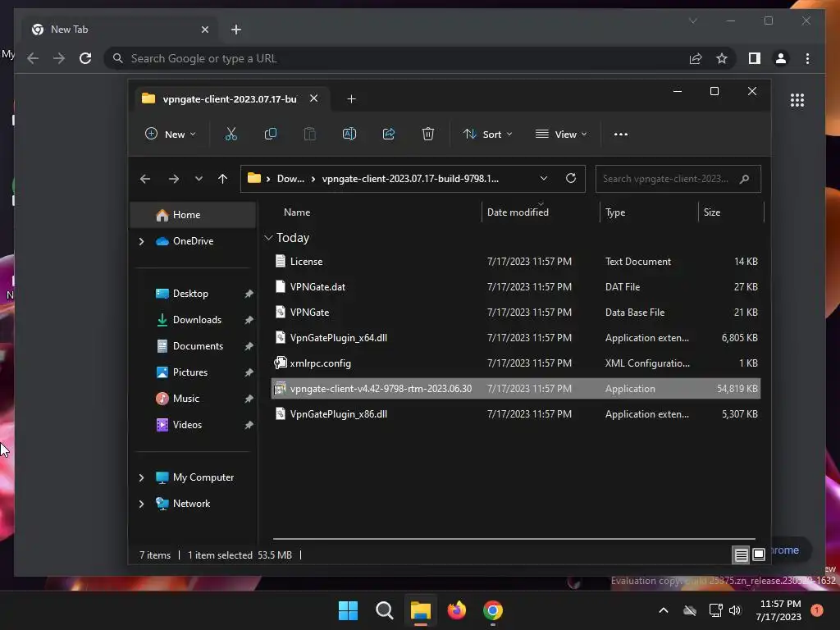Open Chrome three-dot menu
The width and height of the screenshot is (840, 630).
tap(807, 58)
